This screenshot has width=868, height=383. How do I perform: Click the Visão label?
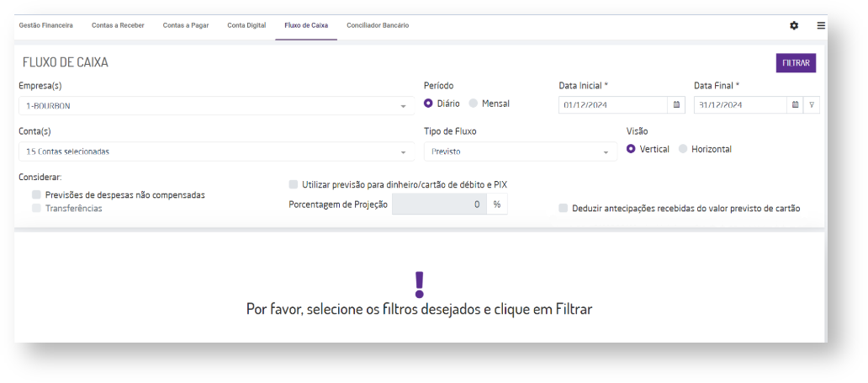(x=638, y=131)
